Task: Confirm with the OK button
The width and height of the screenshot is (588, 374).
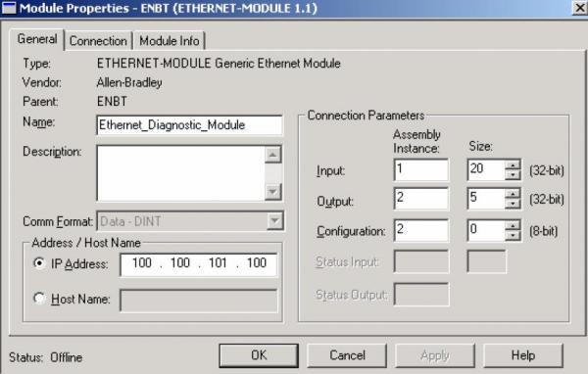Action: (x=259, y=355)
